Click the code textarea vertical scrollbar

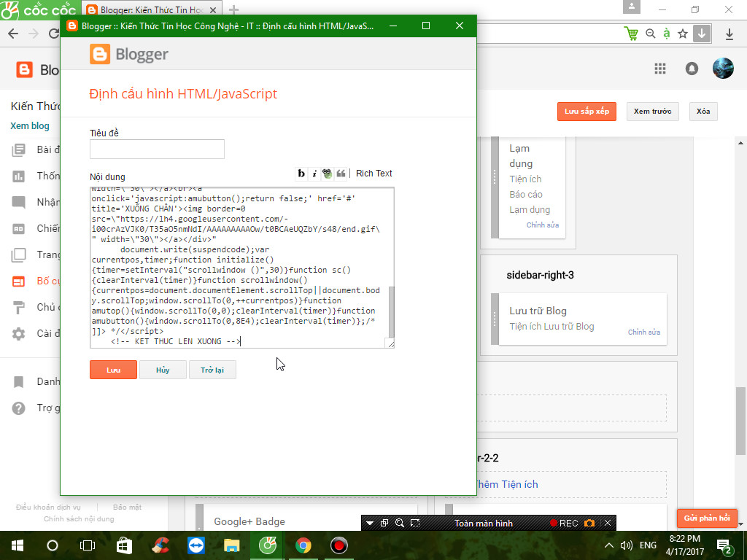(x=392, y=312)
